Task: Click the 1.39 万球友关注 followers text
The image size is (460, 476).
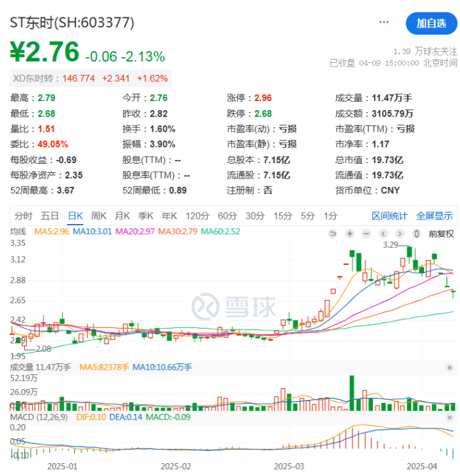Action: click(425, 51)
